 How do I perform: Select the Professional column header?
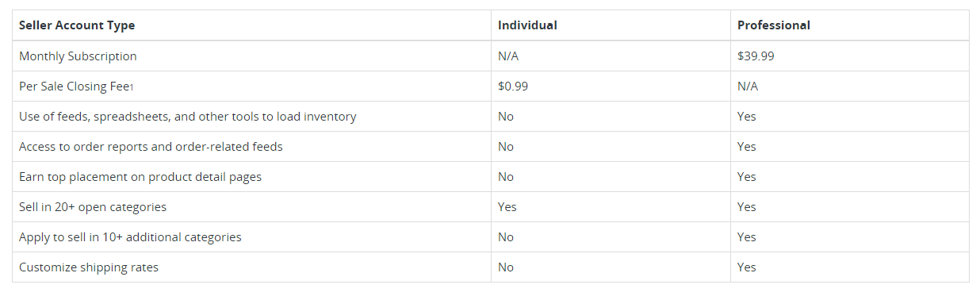(774, 25)
